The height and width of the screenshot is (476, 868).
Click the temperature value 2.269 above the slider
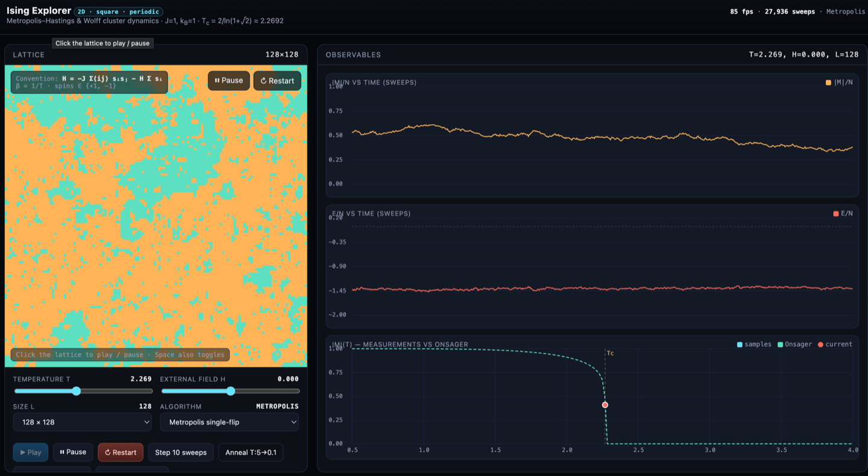click(141, 379)
